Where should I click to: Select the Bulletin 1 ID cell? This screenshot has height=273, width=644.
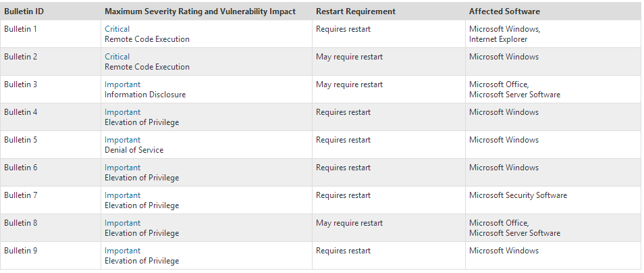click(x=20, y=29)
